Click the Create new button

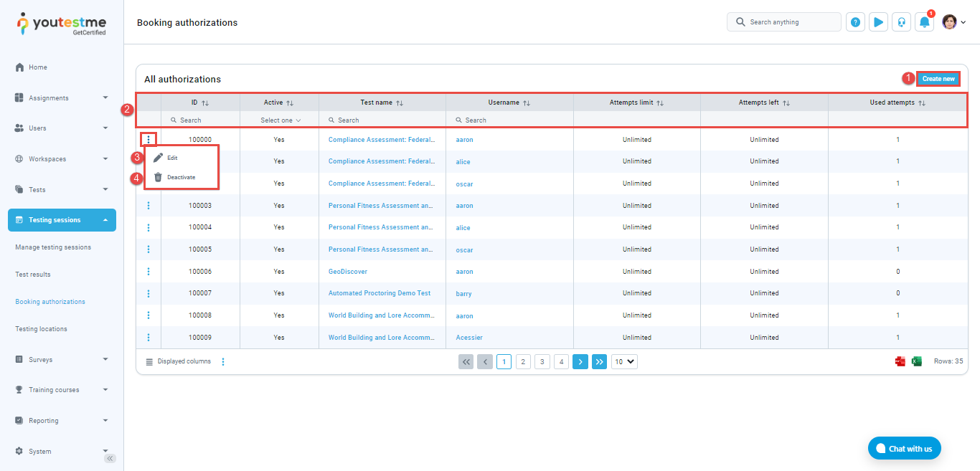point(938,79)
